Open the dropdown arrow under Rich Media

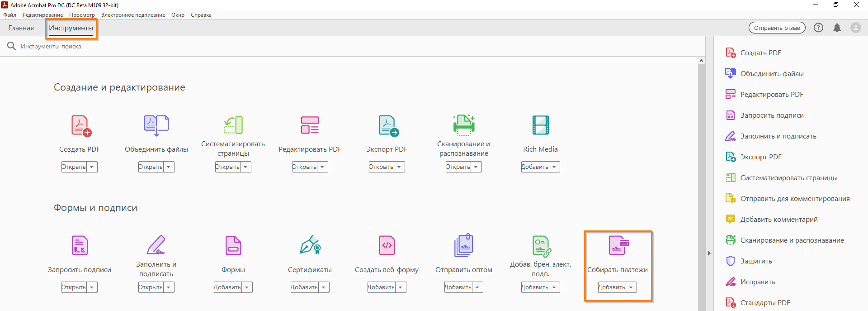[554, 167]
